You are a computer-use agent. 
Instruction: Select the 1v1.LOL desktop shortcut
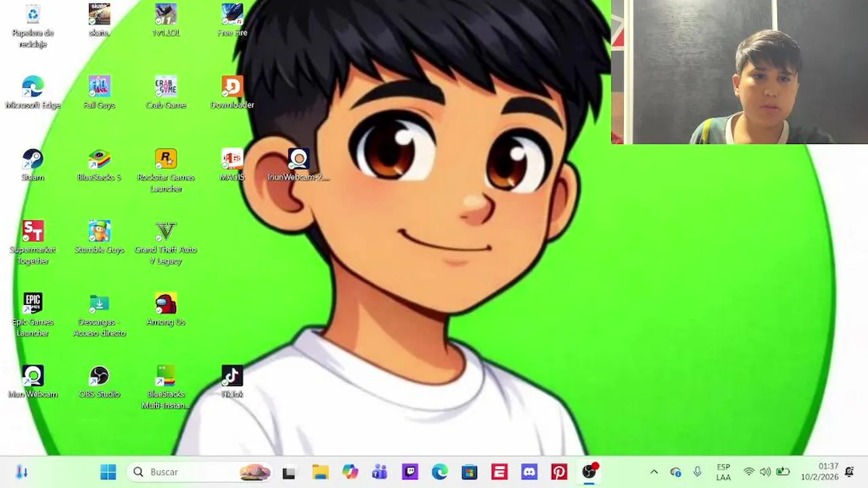(x=165, y=20)
